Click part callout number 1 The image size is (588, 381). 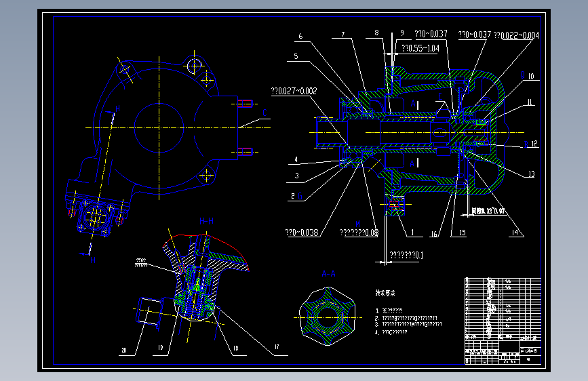[x=412, y=233]
